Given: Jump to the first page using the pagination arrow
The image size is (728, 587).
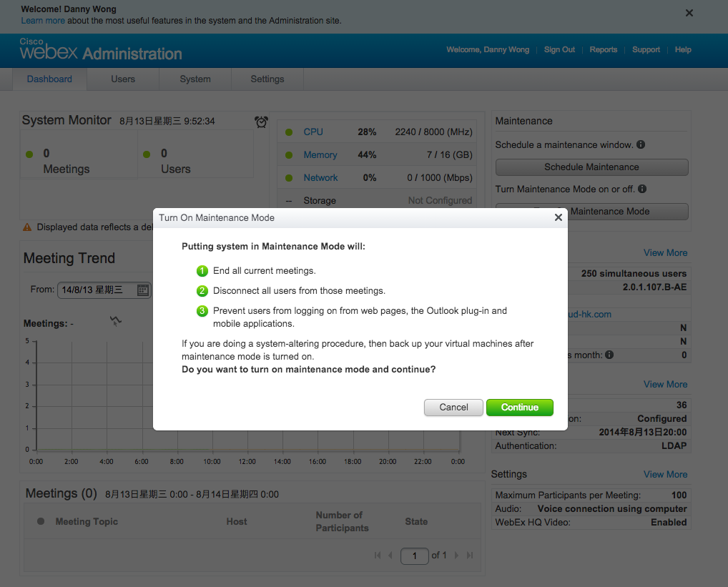Looking at the screenshot, I should point(377,556).
